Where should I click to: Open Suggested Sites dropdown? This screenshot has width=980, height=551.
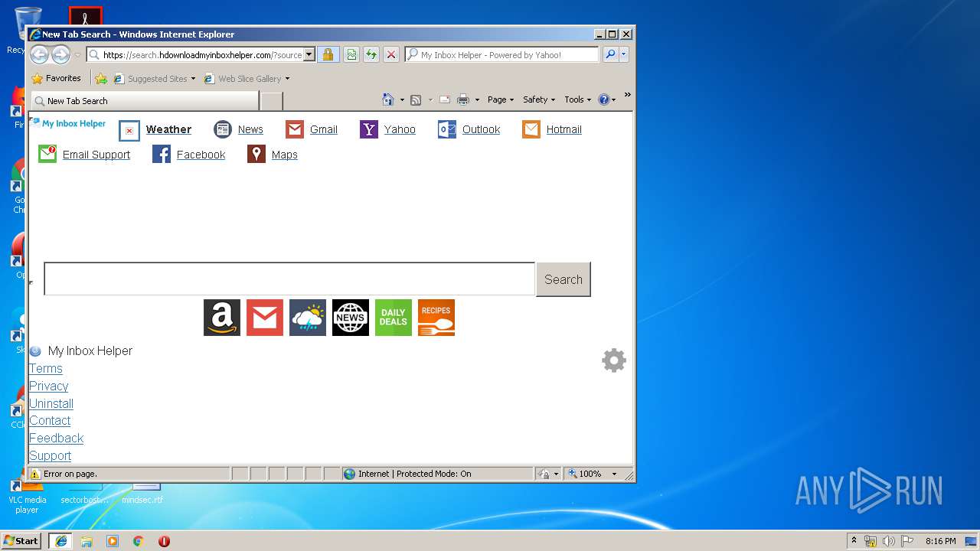[155, 78]
